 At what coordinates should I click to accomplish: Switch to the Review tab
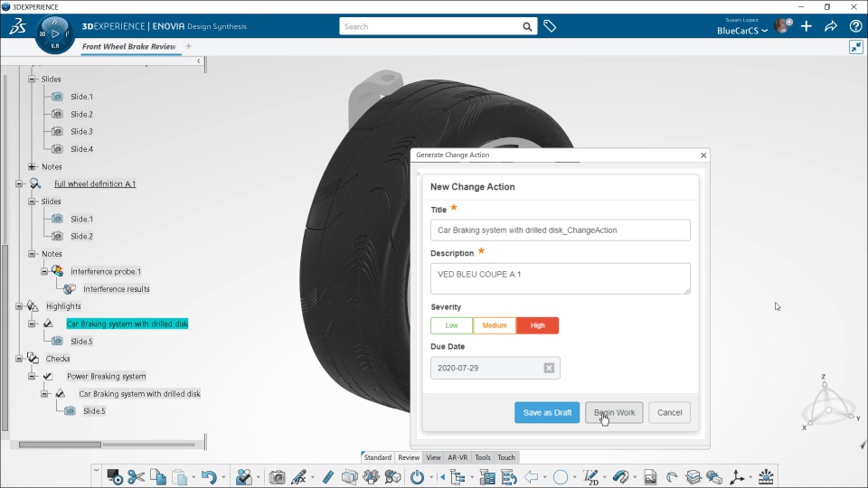[409, 457]
